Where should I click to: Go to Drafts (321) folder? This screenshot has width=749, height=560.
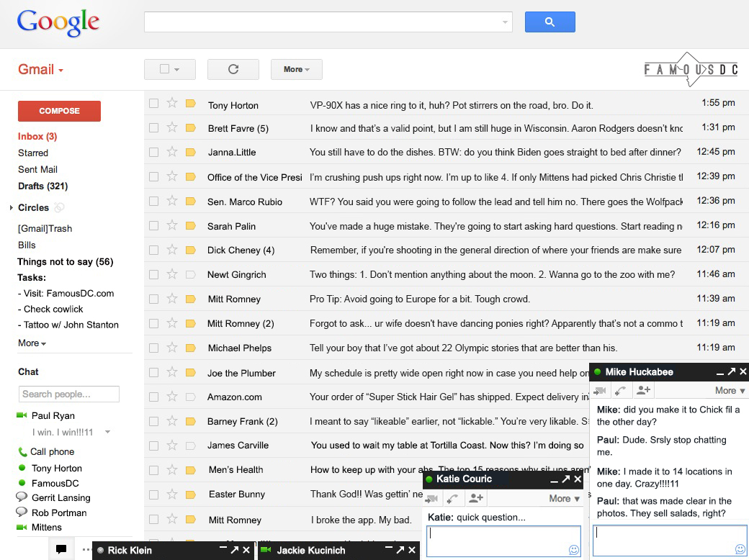(x=42, y=186)
